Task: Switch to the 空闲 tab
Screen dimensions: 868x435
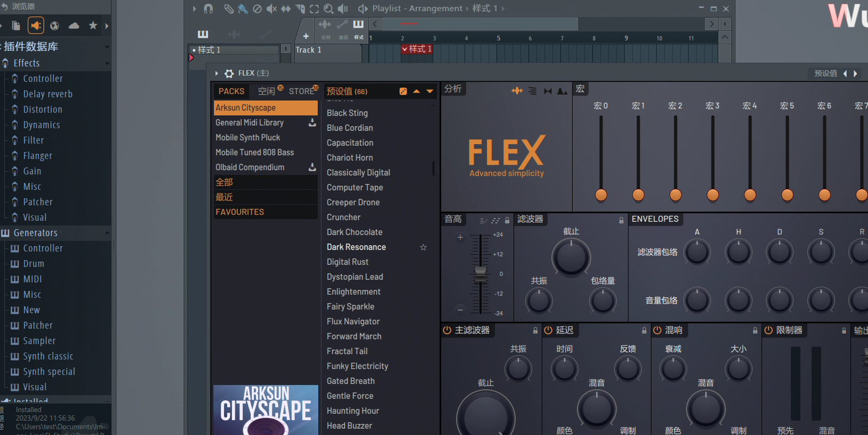Action: pos(267,91)
